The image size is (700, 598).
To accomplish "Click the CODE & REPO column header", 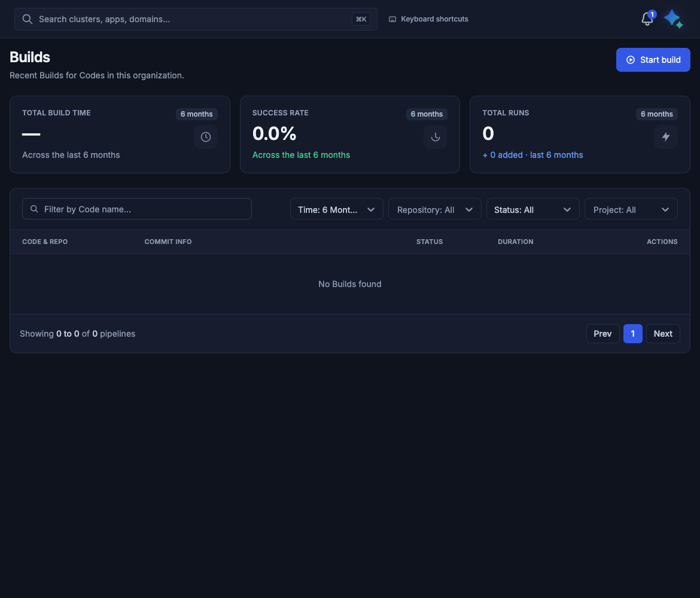I will (x=45, y=242).
